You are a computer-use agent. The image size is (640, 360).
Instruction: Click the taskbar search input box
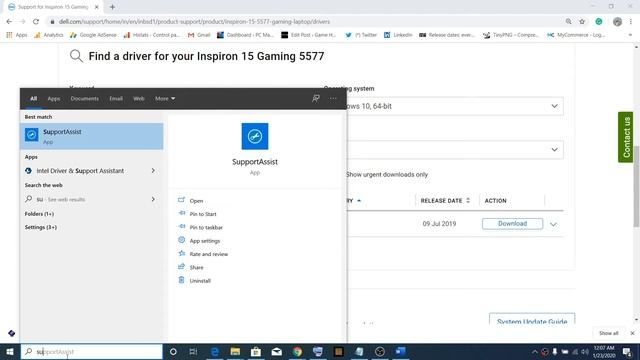(x=92, y=351)
